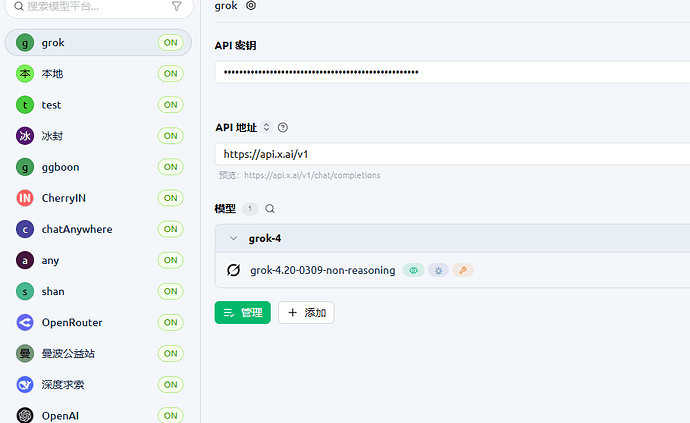Screen dimensions: 690x423
Task: Toggle the ON switch for CherryIN
Action: pos(171,198)
